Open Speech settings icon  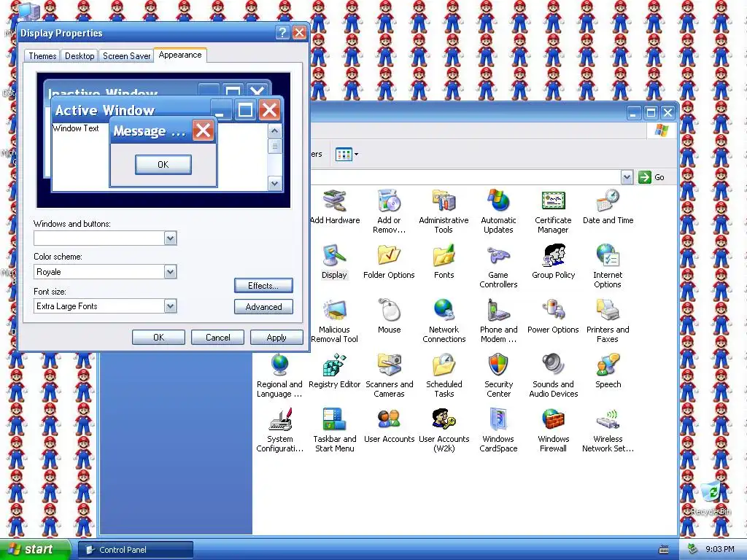[608, 371]
